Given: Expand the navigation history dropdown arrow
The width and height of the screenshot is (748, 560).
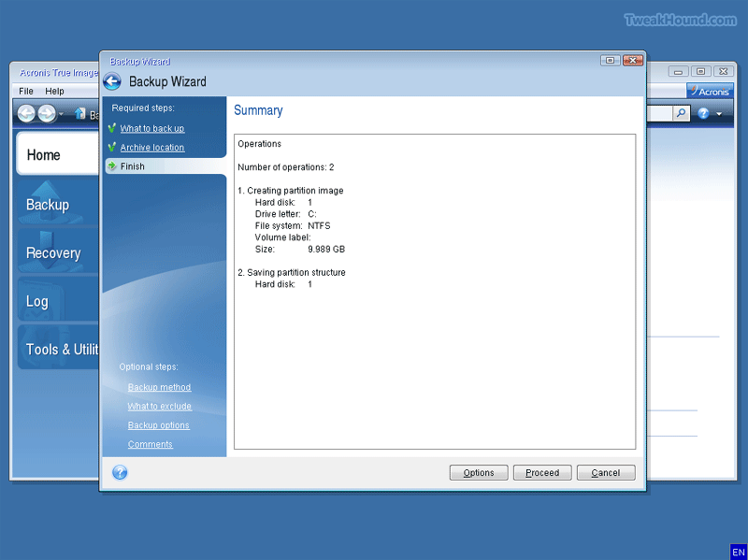Looking at the screenshot, I should (x=61, y=114).
